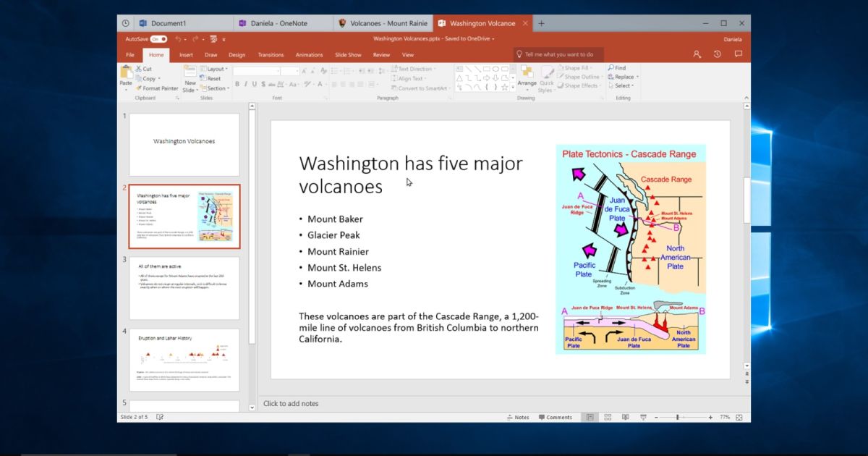Click the Format Painter brush
The width and height of the screenshot is (868, 456).
(157, 88)
